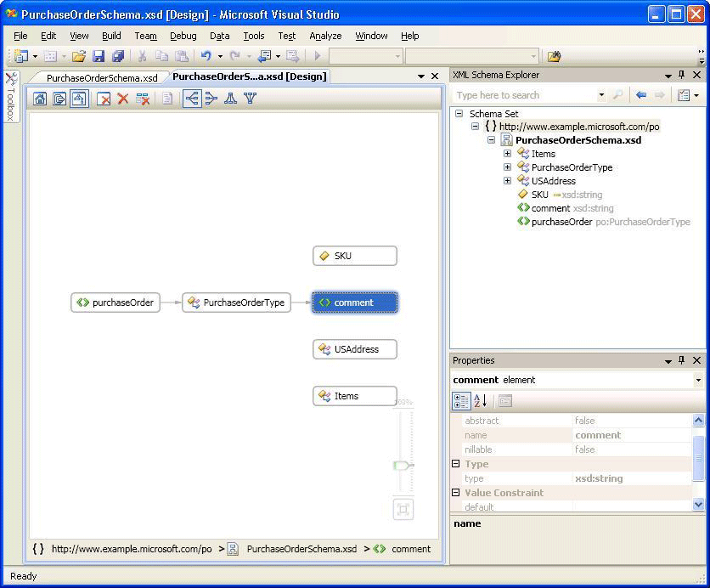This screenshot has height=588, width=710.
Task: Select the Show Root workspace home icon
Action: (x=40, y=99)
